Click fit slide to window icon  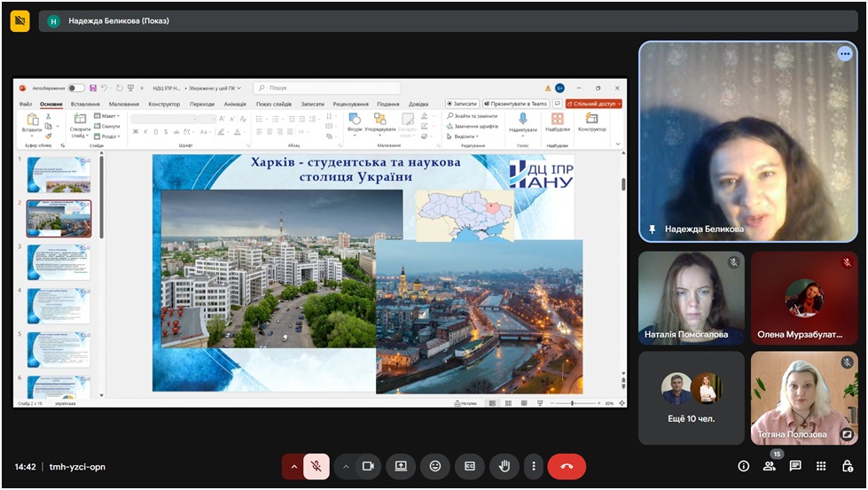coord(622,404)
